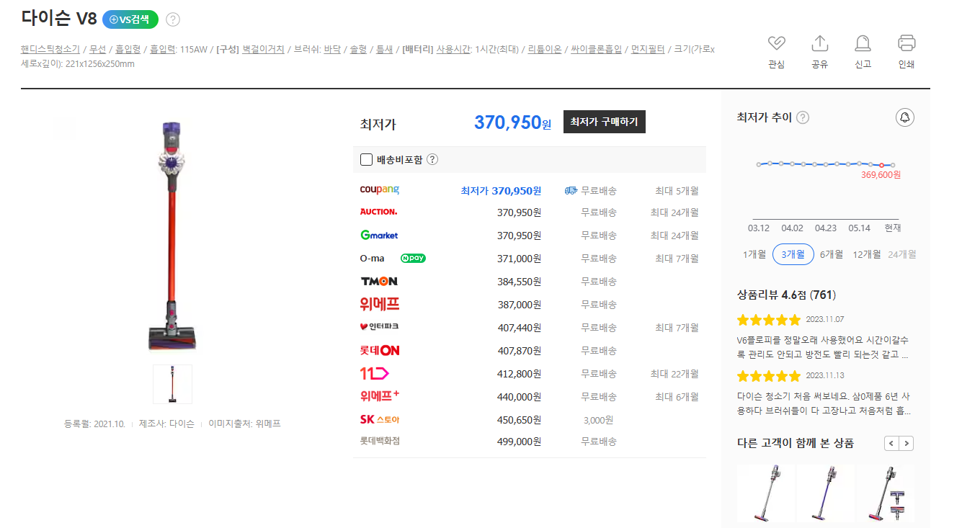Select the 6개월 price trend period

click(832, 254)
